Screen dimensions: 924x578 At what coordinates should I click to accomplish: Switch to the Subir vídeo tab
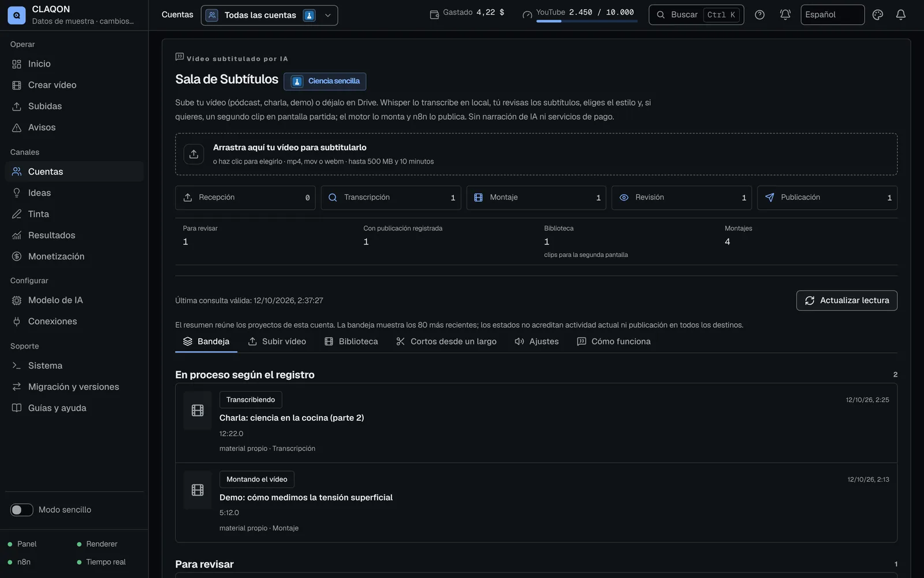pos(277,342)
